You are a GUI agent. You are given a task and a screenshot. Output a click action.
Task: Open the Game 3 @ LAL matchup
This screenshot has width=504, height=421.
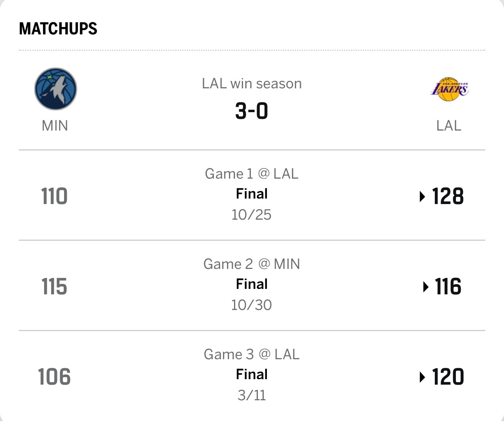pos(252,354)
